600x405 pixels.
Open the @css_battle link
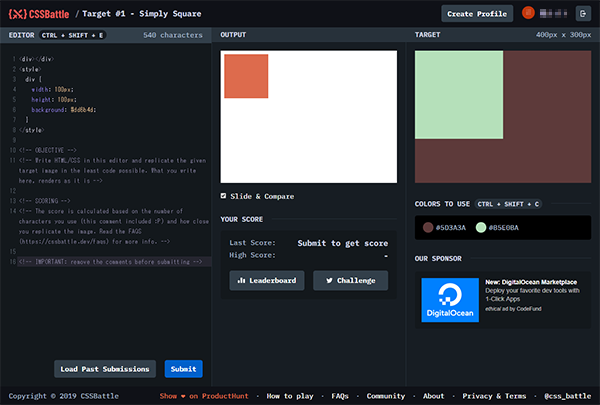[567, 396]
